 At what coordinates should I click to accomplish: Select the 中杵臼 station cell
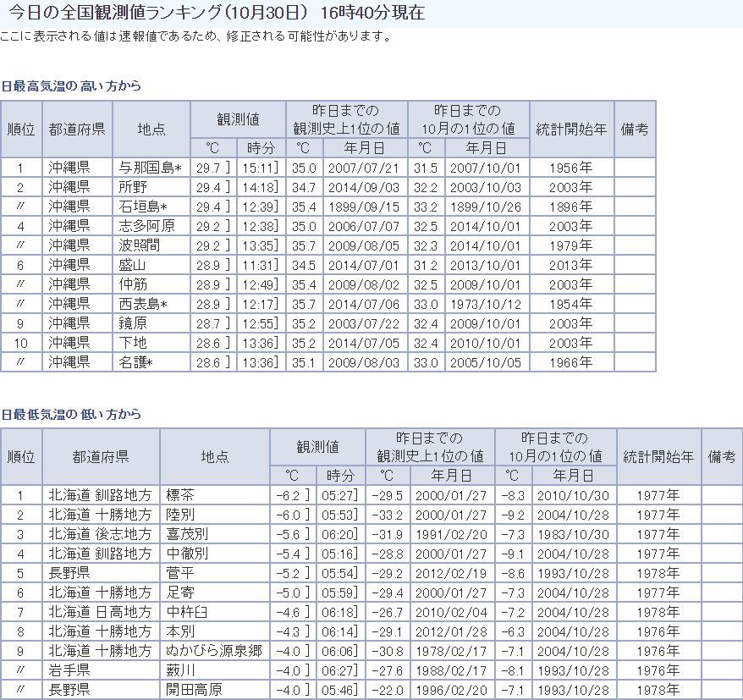[215, 612]
